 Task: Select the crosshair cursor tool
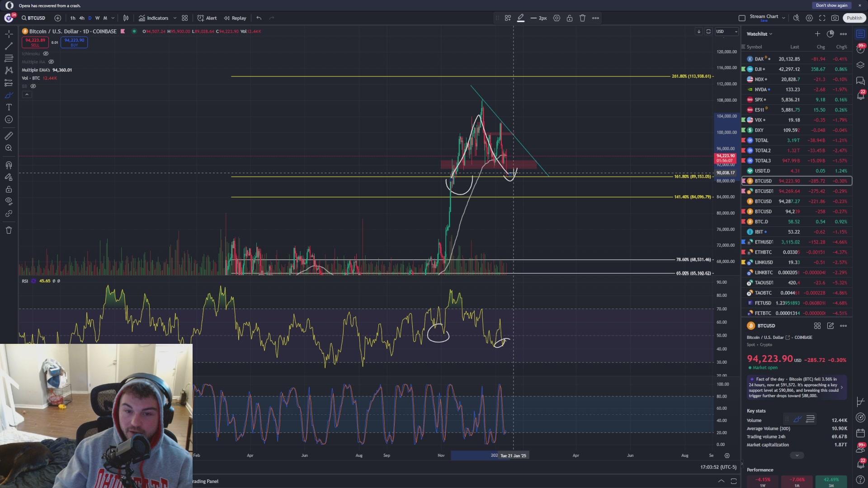[x=9, y=34]
